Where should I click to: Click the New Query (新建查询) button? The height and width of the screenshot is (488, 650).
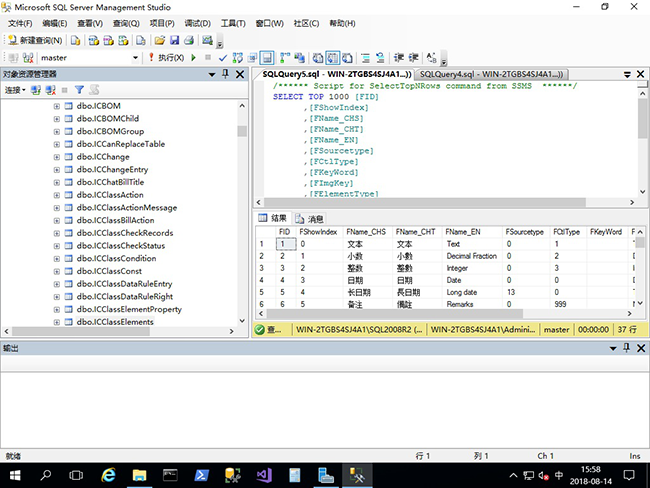[35, 41]
